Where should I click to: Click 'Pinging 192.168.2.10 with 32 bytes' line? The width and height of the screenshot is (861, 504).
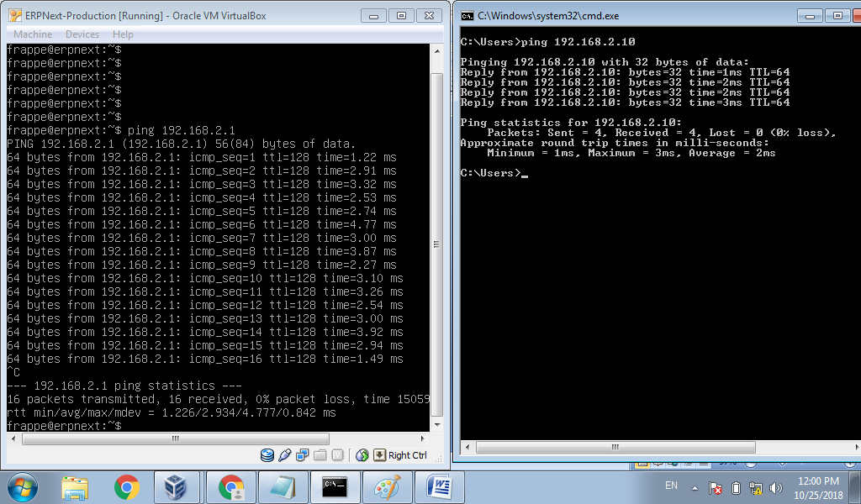pyautogui.click(x=605, y=62)
